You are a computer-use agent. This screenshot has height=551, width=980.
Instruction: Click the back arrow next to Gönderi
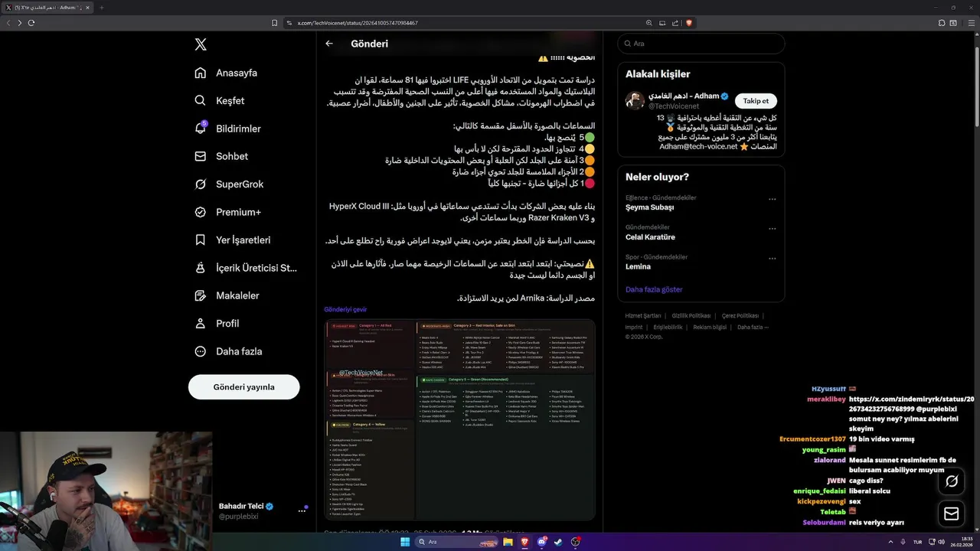329,44
